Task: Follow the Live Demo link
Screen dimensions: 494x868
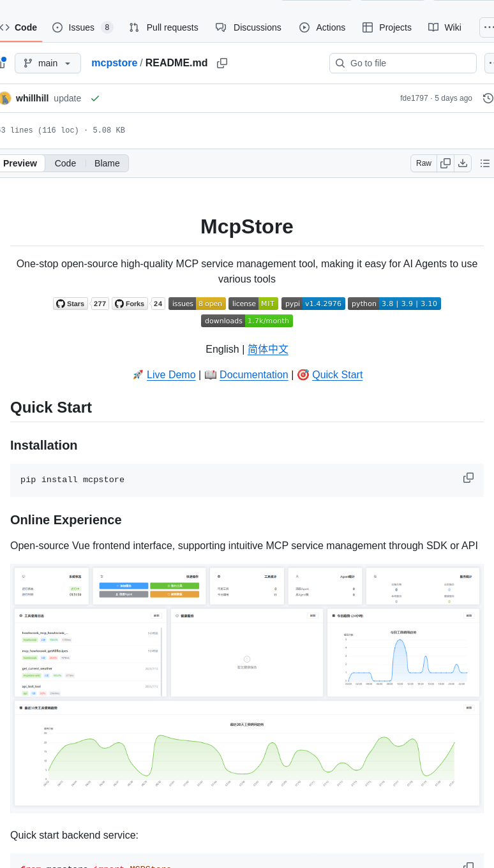Action: pyautogui.click(x=171, y=375)
